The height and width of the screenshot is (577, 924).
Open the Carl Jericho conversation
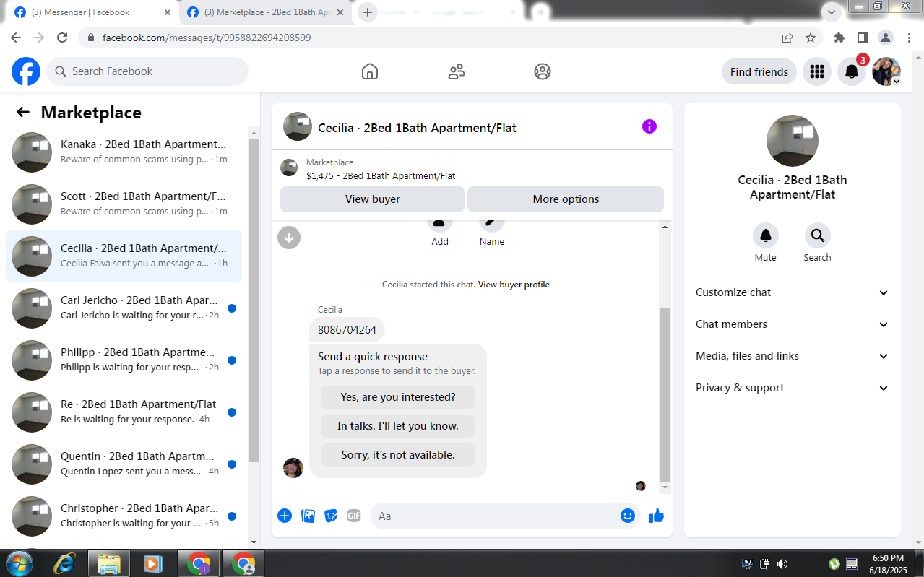124,308
